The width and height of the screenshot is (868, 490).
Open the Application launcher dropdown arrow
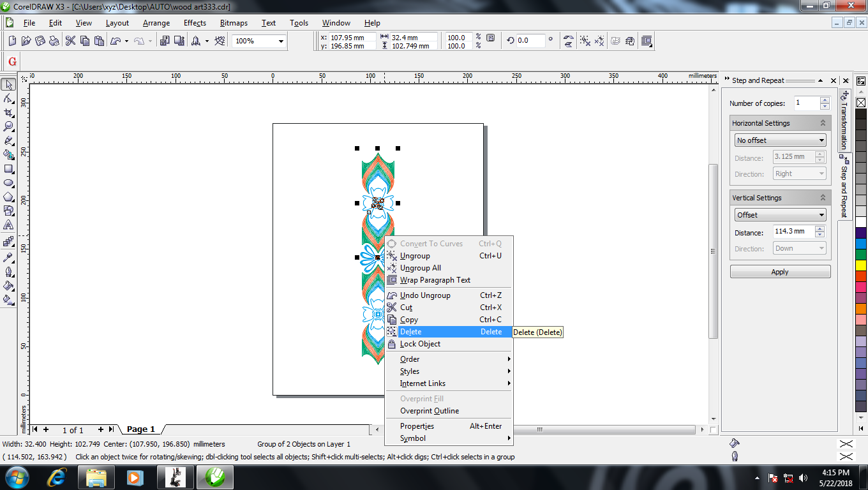[207, 41]
